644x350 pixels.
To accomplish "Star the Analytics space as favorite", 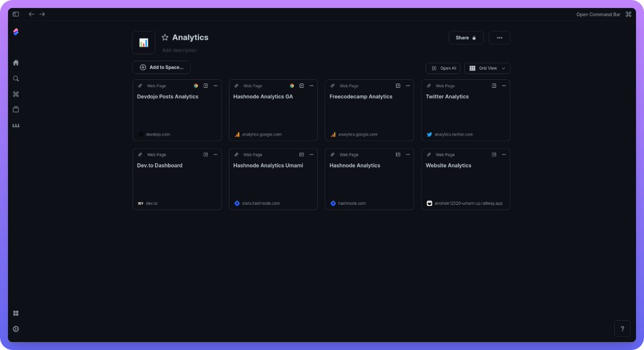I will click(165, 38).
